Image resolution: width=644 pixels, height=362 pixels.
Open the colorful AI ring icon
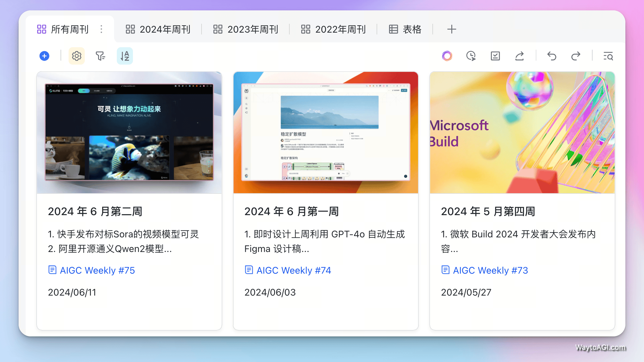pos(447,56)
